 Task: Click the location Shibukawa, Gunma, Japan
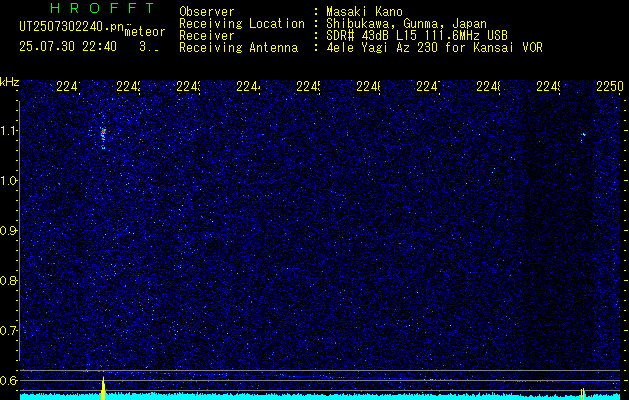coord(406,24)
